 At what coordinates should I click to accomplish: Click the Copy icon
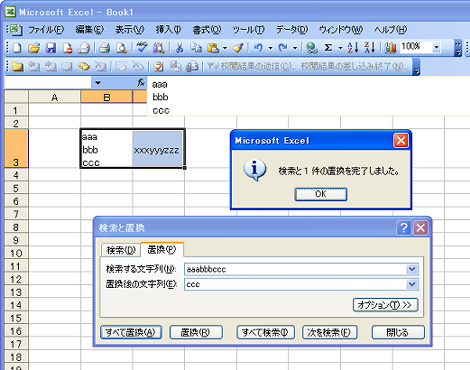click(196, 48)
